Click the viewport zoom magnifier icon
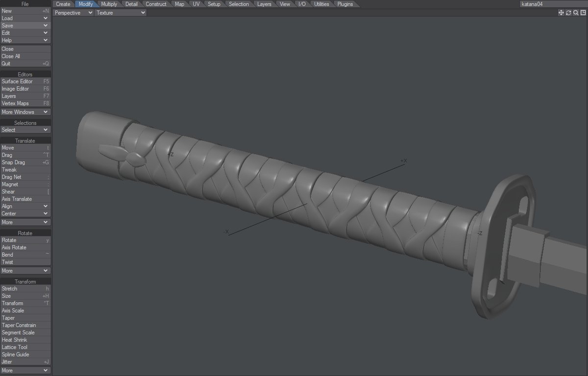The image size is (588, 376). [576, 13]
